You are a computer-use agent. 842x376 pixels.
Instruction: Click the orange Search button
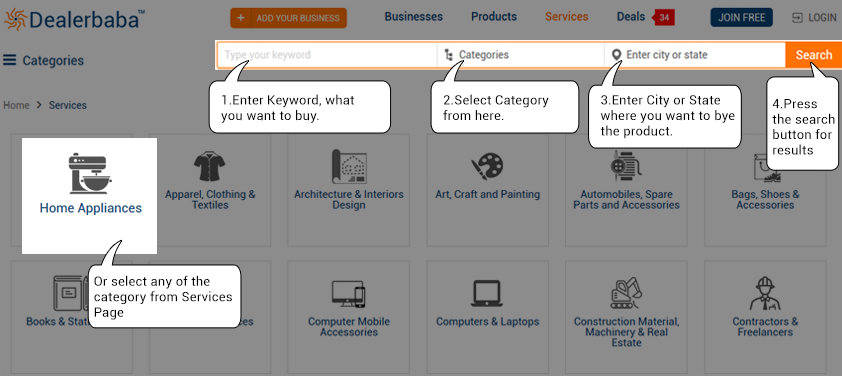[813, 55]
